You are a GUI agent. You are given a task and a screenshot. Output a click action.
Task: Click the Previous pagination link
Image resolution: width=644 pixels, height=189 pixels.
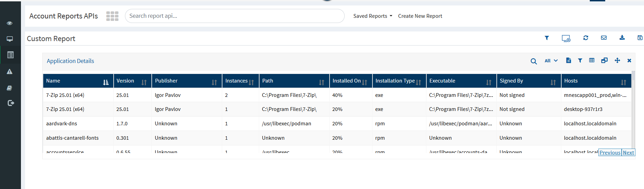coord(610,153)
